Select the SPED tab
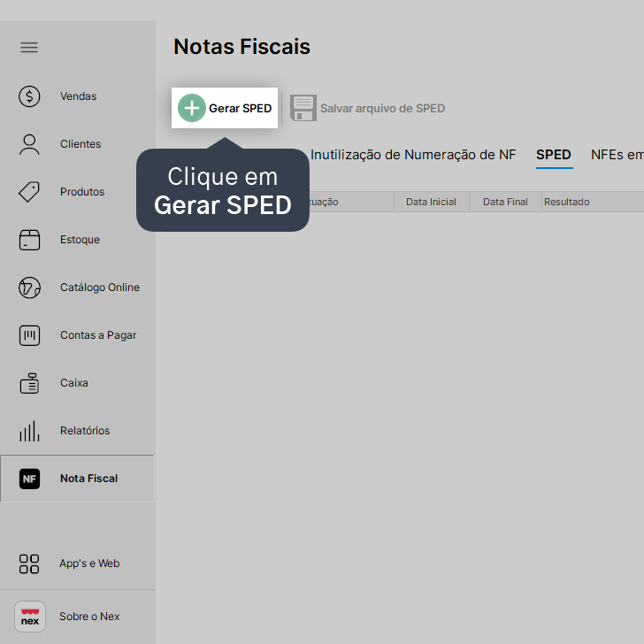644x644 pixels. [x=554, y=155]
